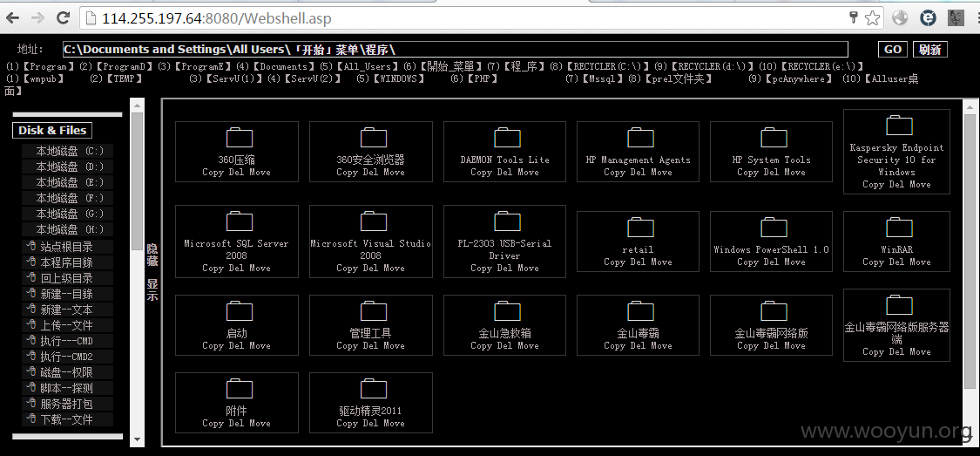Open the 管理工具 folder icon
Image resolution: width=980 pixels, height=456 pixels.
click(x=374, y=311)
